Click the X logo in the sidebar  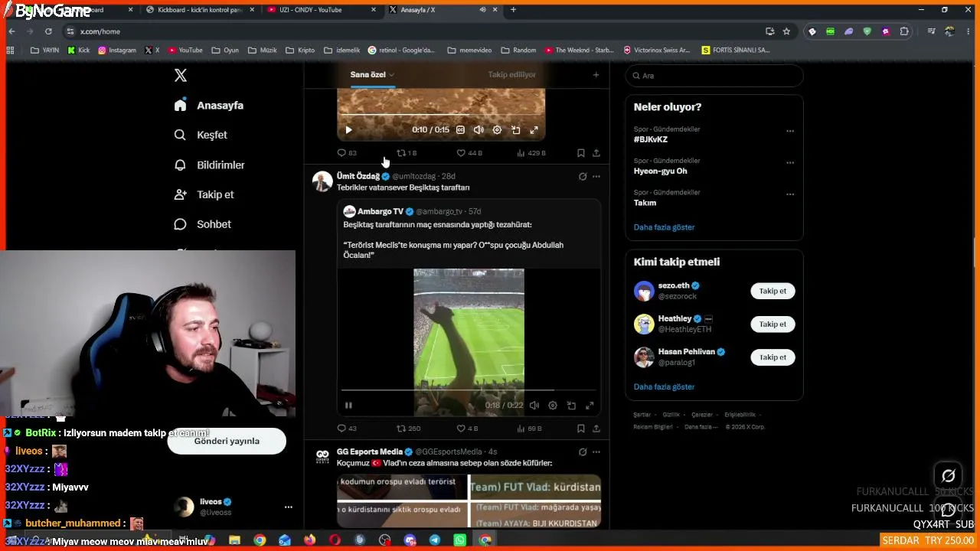(181, 75)
